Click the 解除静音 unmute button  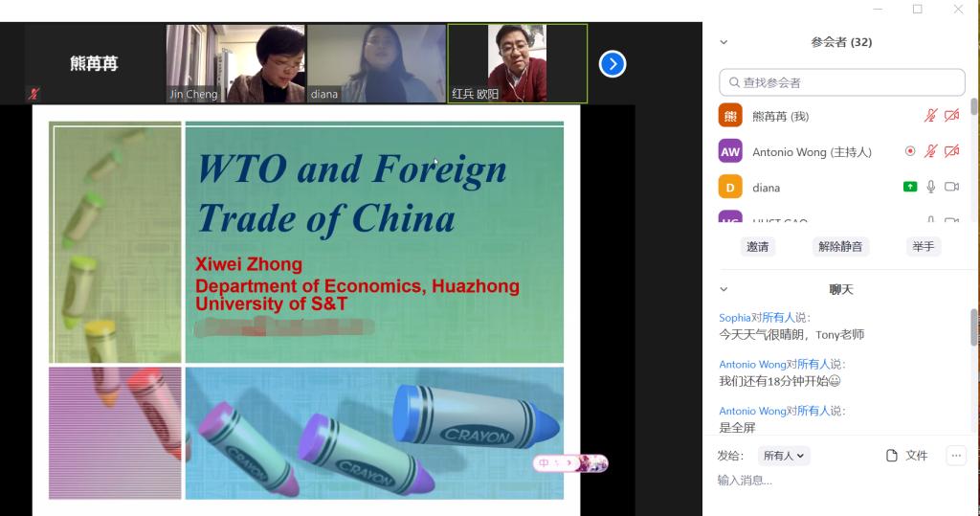pyautogui.click(x=840, y=246)
